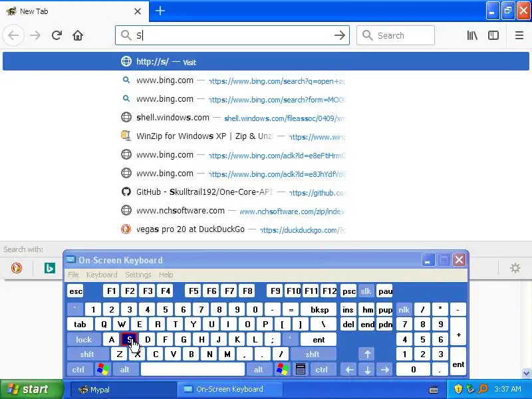The image size is (532, 399).
Task: Select the shell.windows.com suggestion
Action: pyautogui.click(x=266, y=118)
